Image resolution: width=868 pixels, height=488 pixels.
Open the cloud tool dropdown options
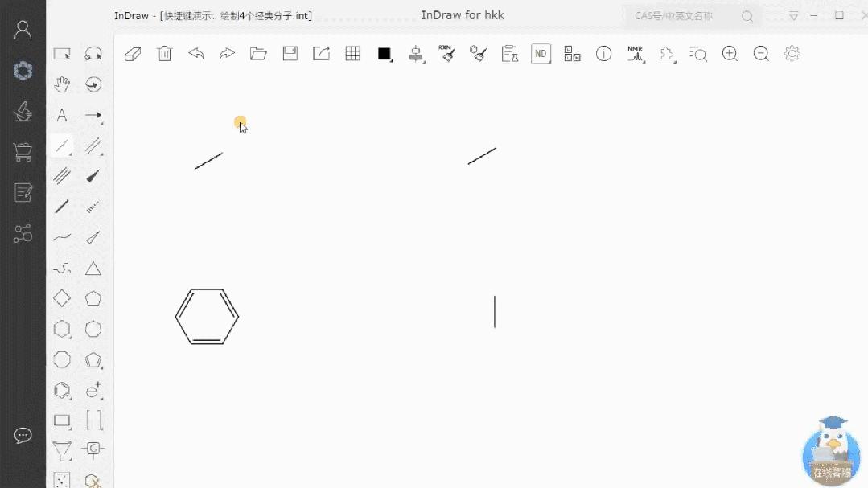(668, 53)
